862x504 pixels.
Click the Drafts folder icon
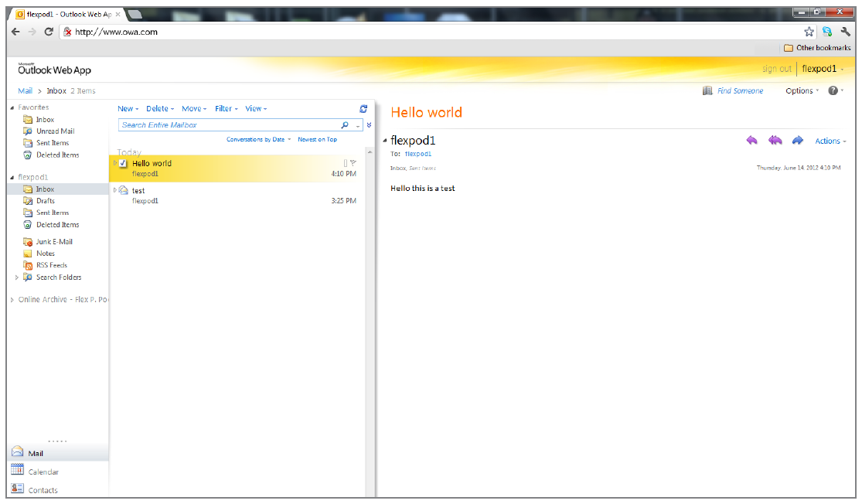[x=28, y=201]
